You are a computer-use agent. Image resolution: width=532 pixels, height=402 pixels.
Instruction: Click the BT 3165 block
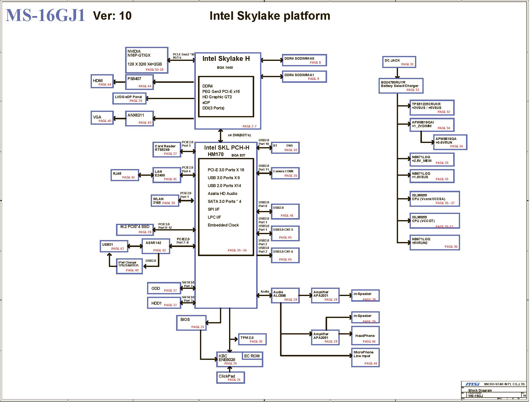pos(285,148)
